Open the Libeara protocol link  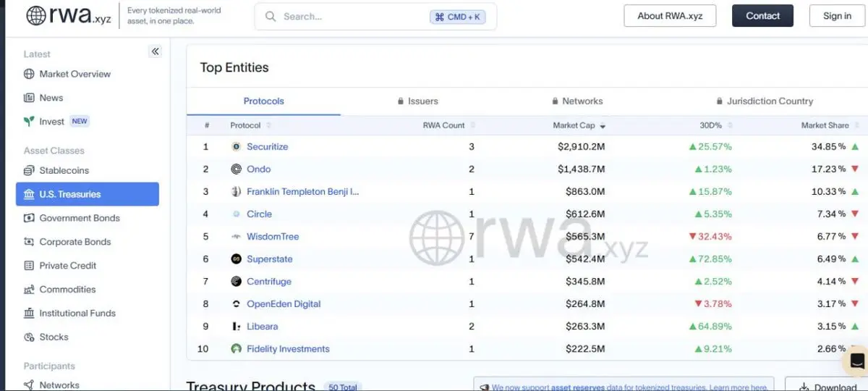(x=263, y=327)
